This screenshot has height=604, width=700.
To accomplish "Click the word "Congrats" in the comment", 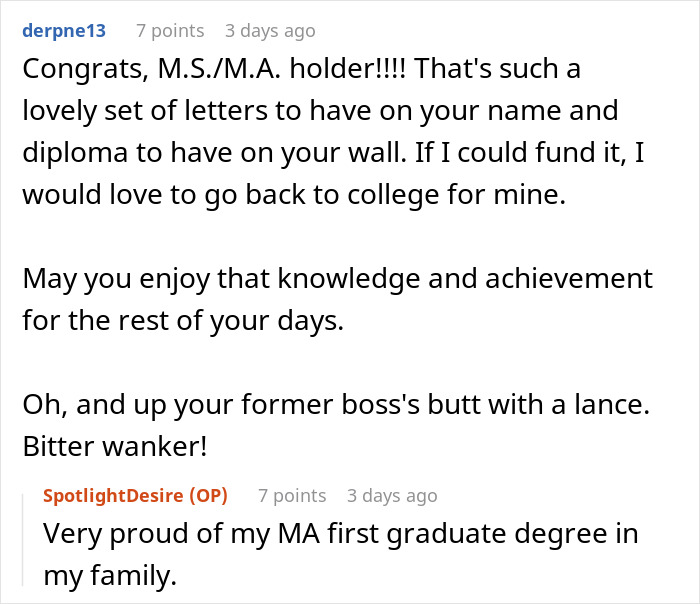I will tap(74, 71).
